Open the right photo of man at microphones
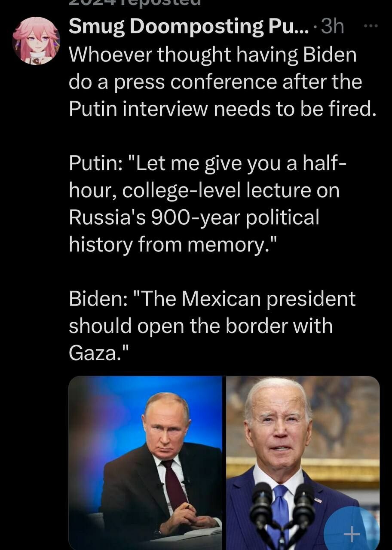The width and height of the screenshot is (392, 550). (x=303, y=463)
